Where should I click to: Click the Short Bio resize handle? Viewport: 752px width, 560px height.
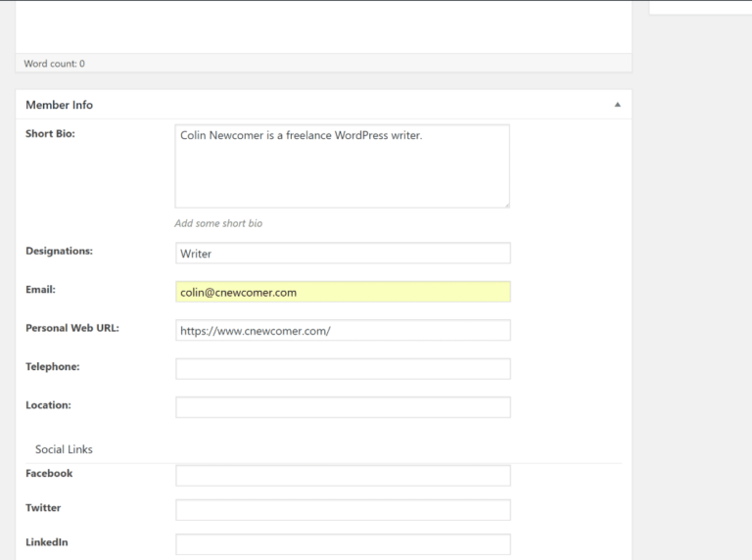coord(505,204)
